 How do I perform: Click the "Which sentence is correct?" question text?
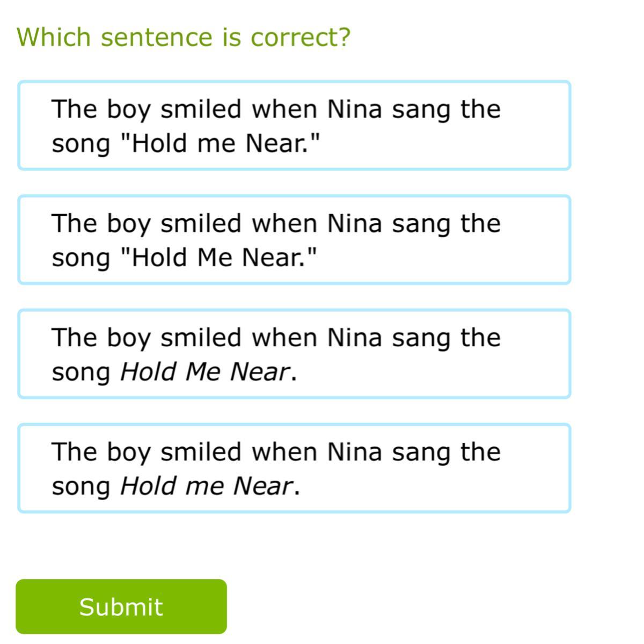click(x=184, y=37)
